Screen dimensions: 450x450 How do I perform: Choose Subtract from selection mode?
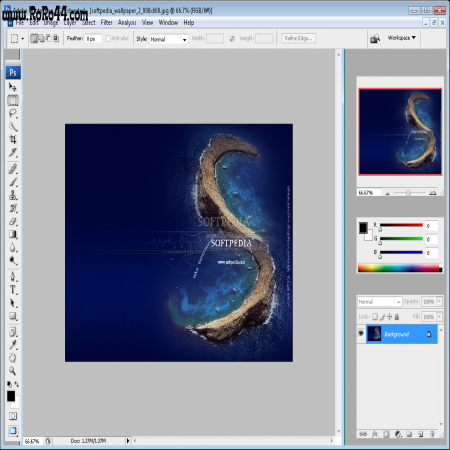point(49,38)
